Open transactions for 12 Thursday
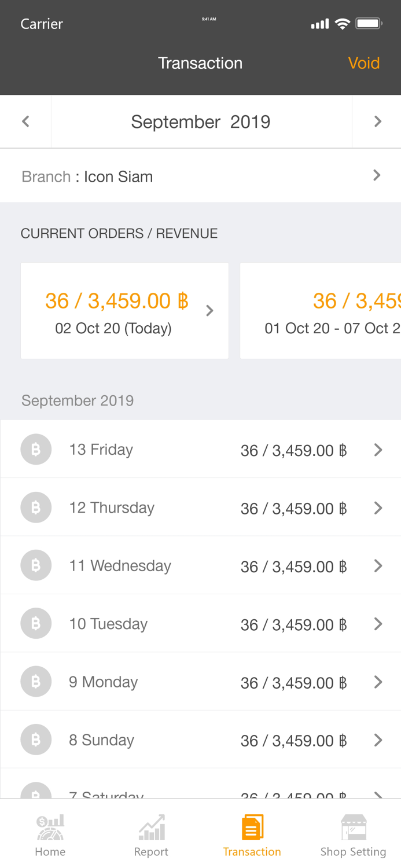The width and height of the screenshot is (401, 868). click(x=200, y=507)
